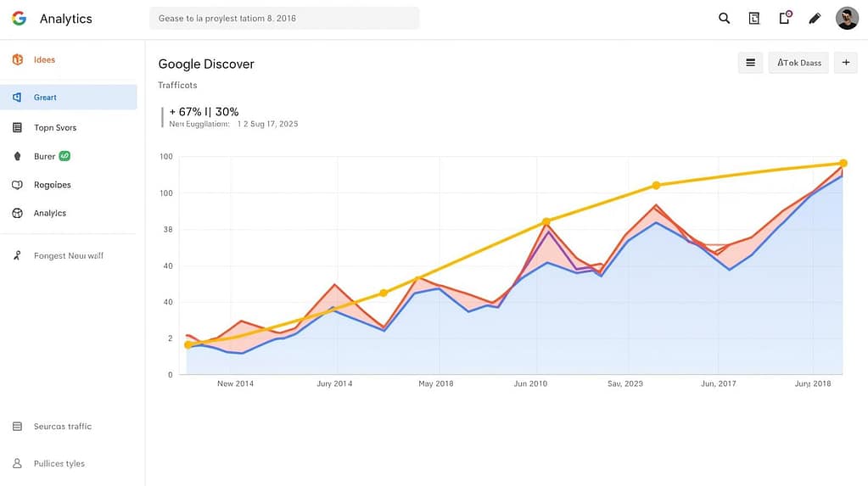
Task: Click the Idees sidebar icon
Action: pyautogui.click(x=17, y=60)
